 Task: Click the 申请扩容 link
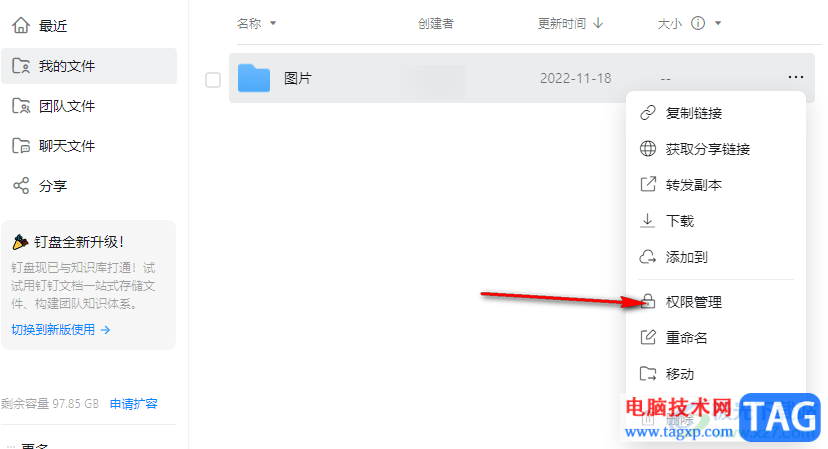click(x=134, y=404)
